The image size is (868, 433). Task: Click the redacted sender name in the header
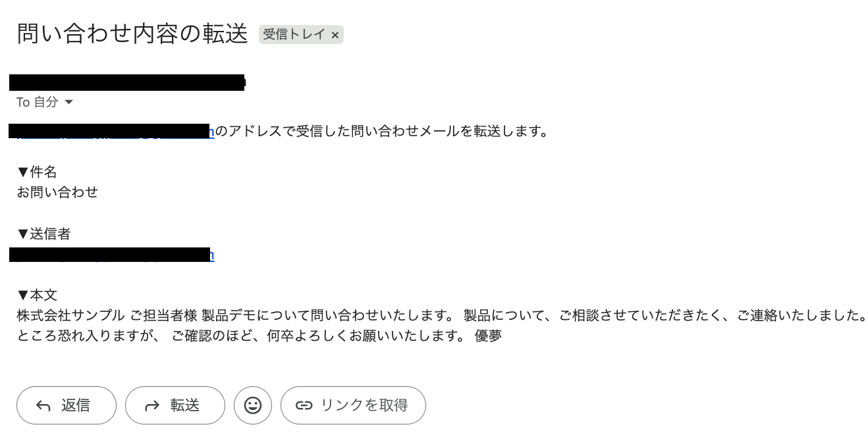[127, 82]
